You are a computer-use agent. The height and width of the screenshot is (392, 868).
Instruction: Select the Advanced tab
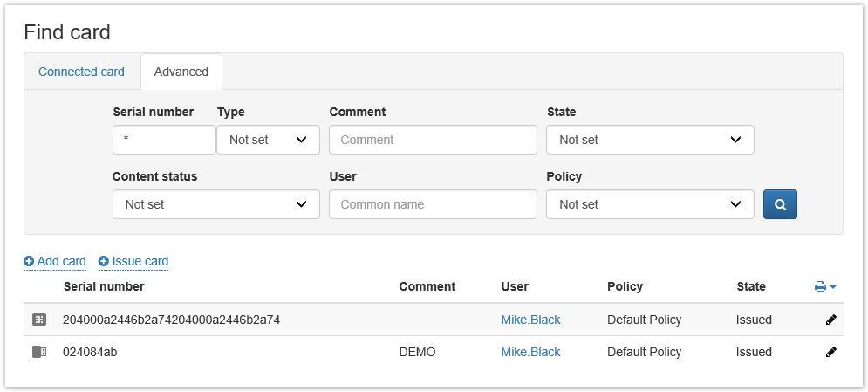pyautogui.click(x=181, y=72)
